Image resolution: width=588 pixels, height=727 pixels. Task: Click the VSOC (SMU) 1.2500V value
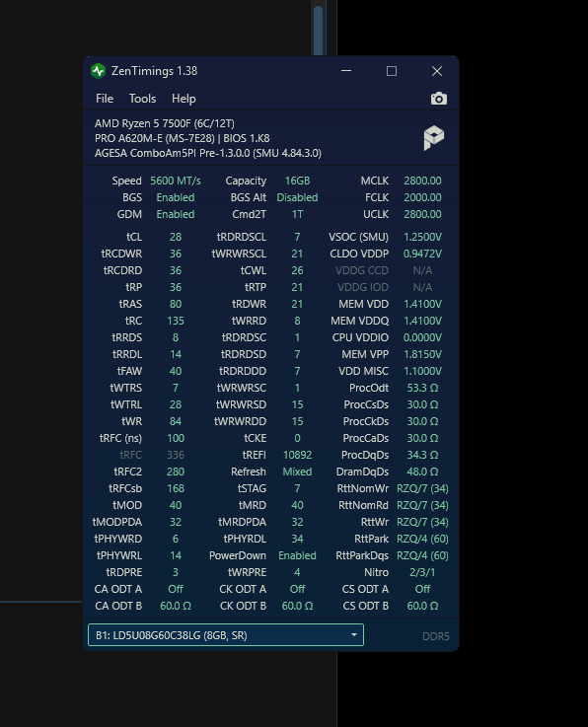click(422, 237)
